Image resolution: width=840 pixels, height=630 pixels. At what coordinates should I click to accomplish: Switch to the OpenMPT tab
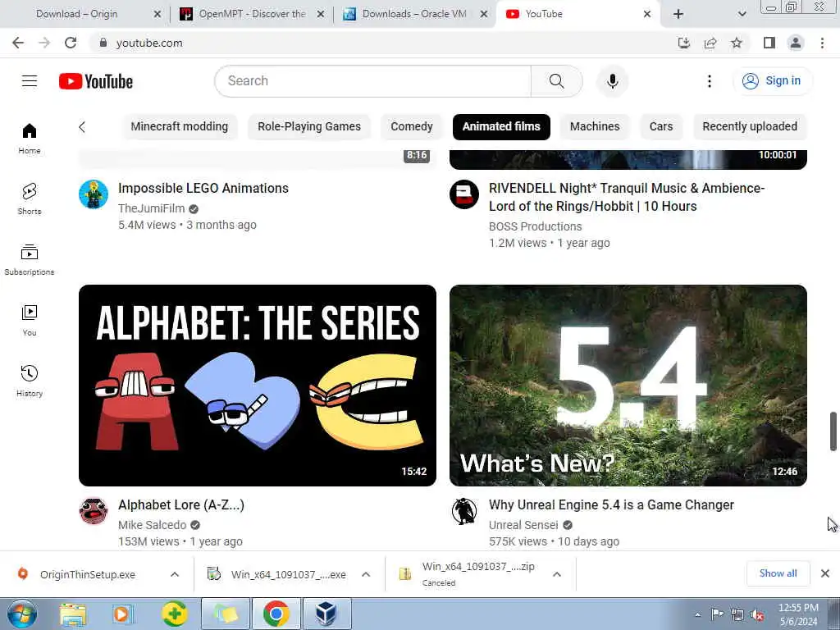252,14
